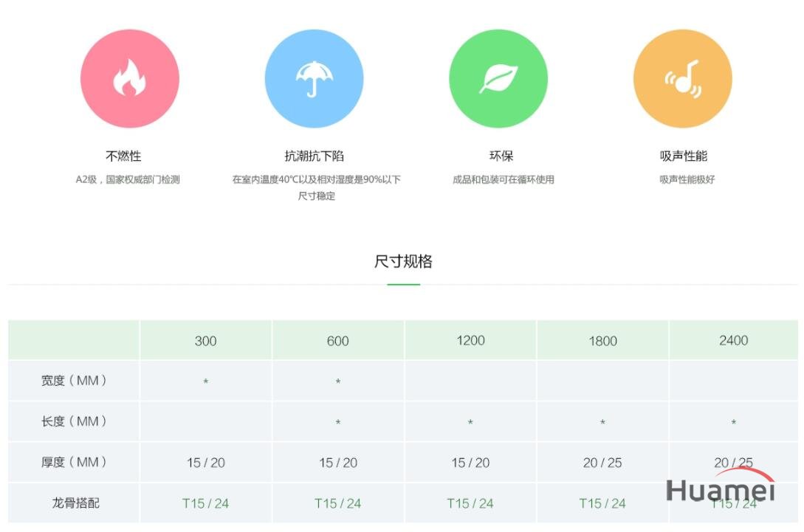Click the 尺寸规格 section heading
The height and width of the screenshot is (532, 804).
point(403,261)
